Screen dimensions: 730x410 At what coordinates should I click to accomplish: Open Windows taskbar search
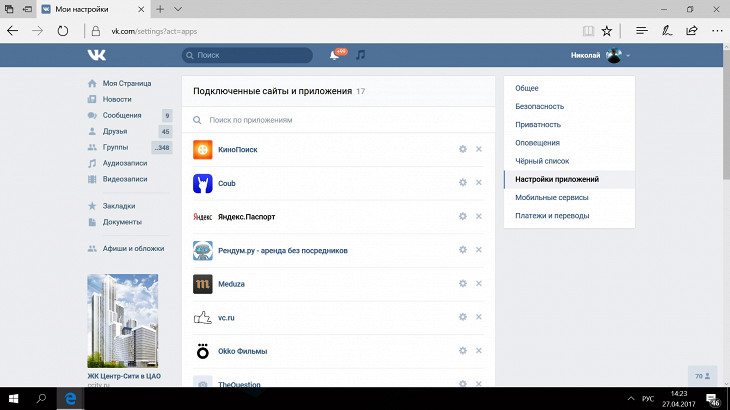pyautogui.click(x=41, y=399)
